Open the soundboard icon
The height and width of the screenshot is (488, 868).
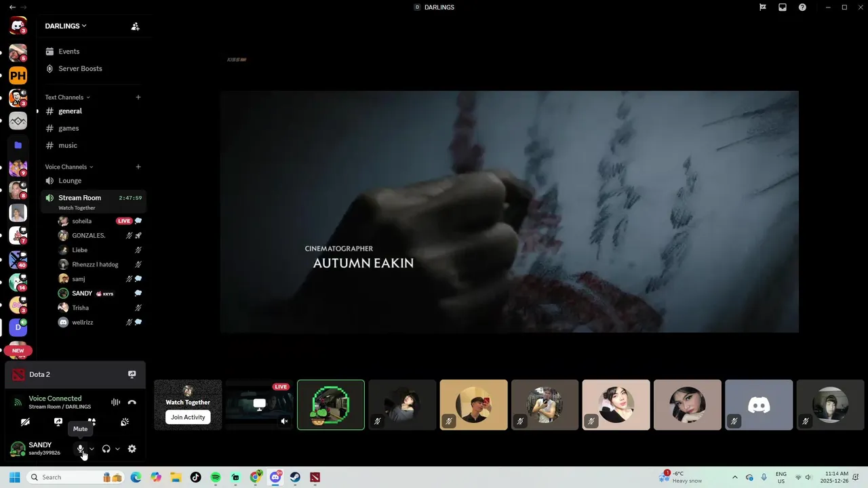tap(125, 422)
